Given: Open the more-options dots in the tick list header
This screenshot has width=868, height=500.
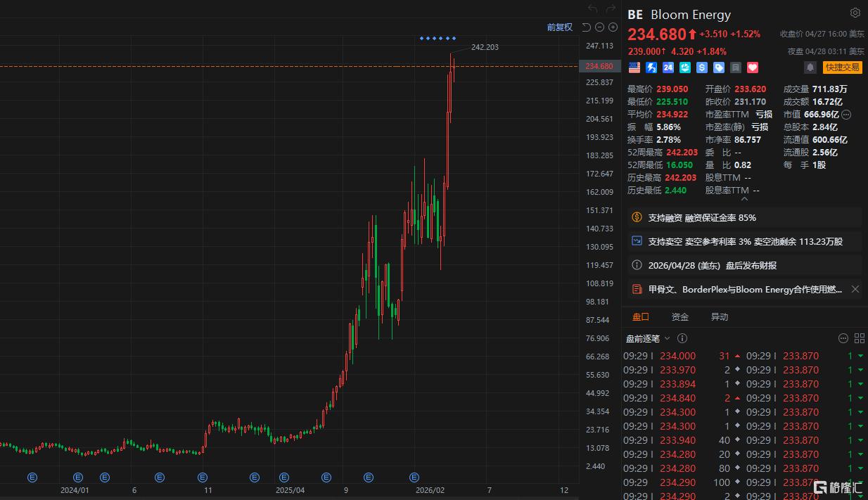Looking at the screenshot, I should (843, 338).
